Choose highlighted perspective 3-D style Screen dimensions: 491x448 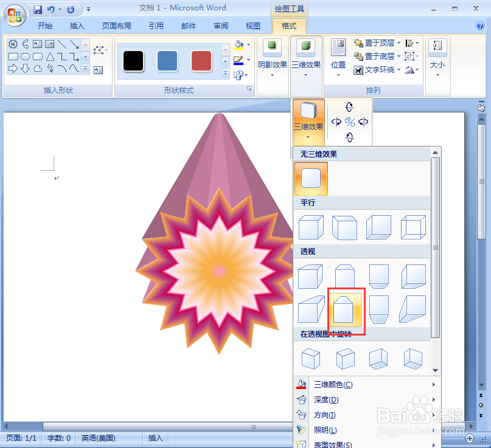(345, 309)
